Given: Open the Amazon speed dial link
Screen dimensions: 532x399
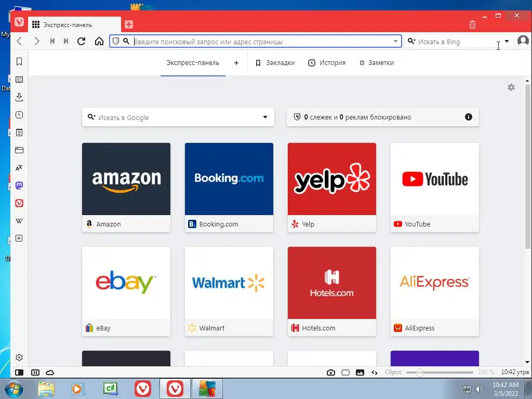Looking at the screenshot, I should (126, 187).
